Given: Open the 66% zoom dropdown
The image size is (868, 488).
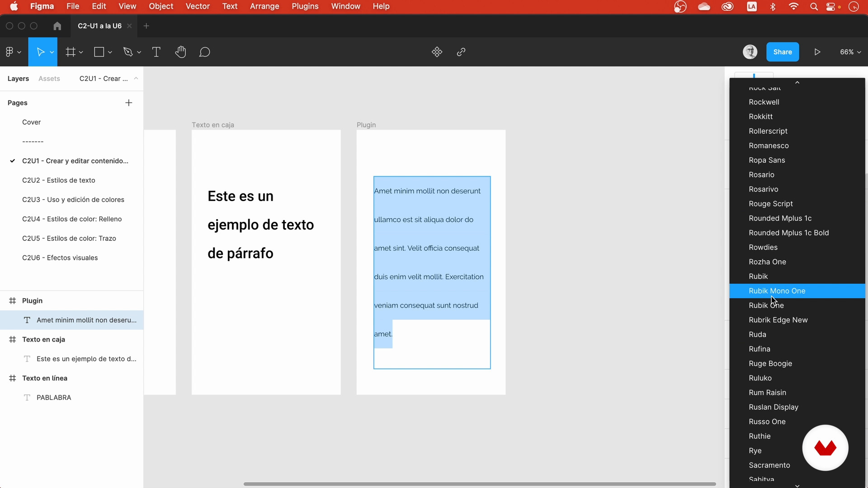Looking at the screenshot, I should pos(850,52).
